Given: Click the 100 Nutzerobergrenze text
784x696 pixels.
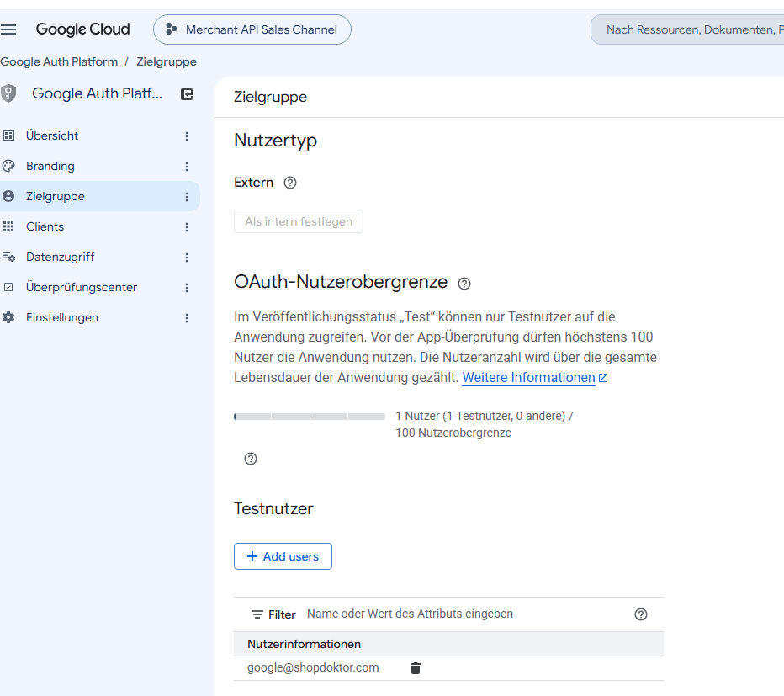Looking at the screenshot, I should (453, 433).
